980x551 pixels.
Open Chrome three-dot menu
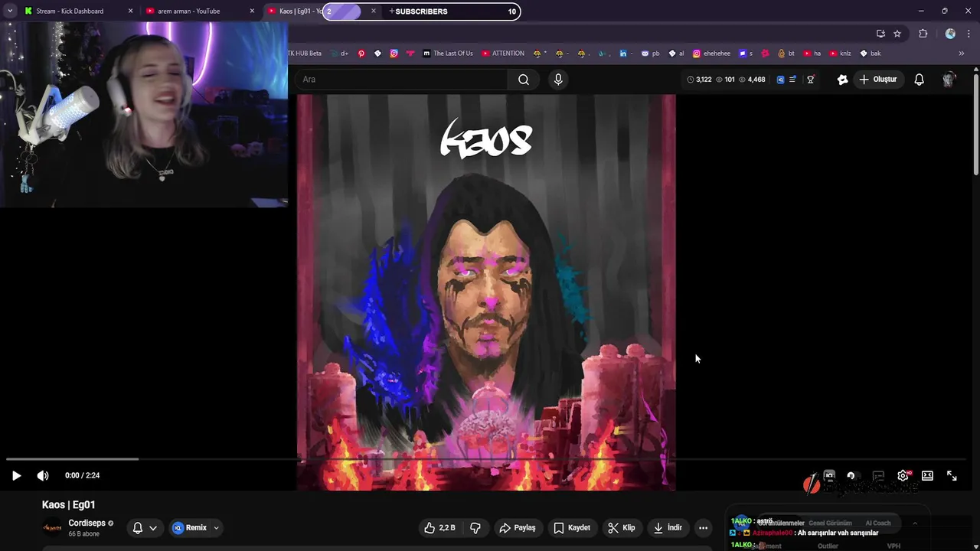tap(969, 33)
